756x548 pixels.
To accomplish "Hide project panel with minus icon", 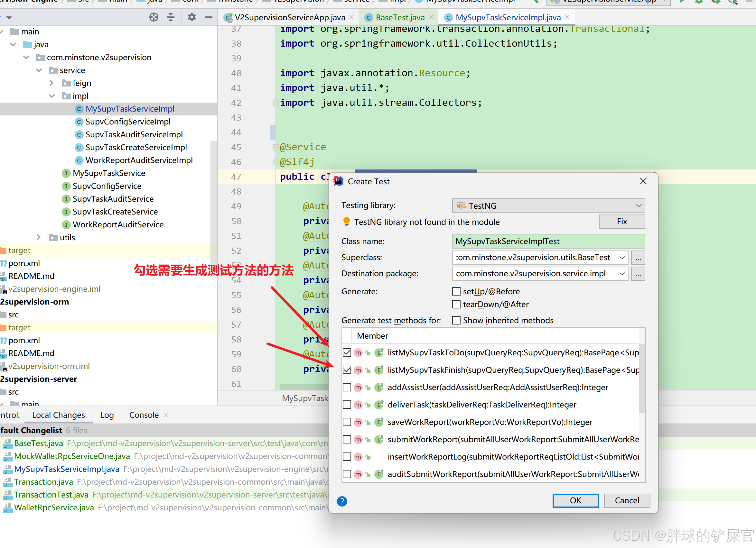I will (209, 17).
